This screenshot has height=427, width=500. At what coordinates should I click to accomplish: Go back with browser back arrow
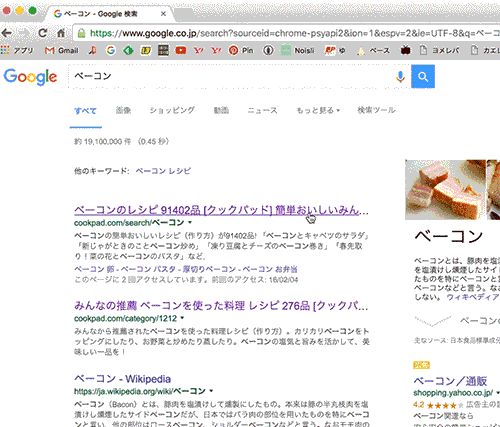click(x=7, y=33)
